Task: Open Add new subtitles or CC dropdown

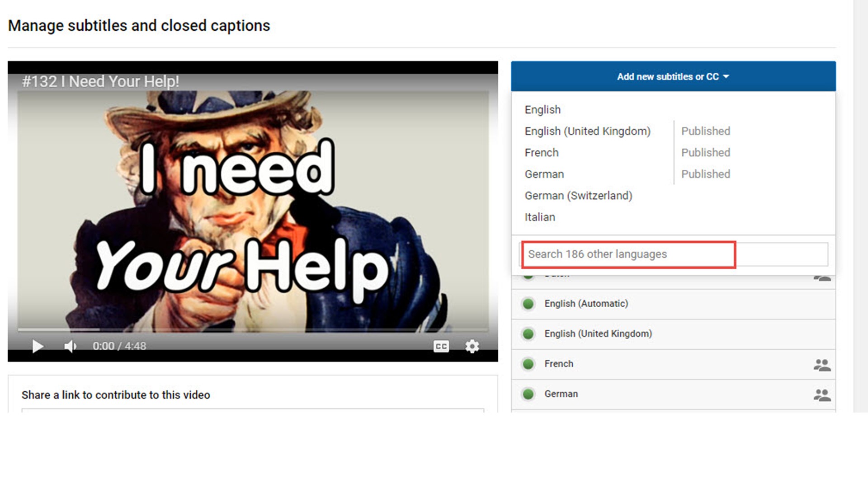Action: (673, 76)
